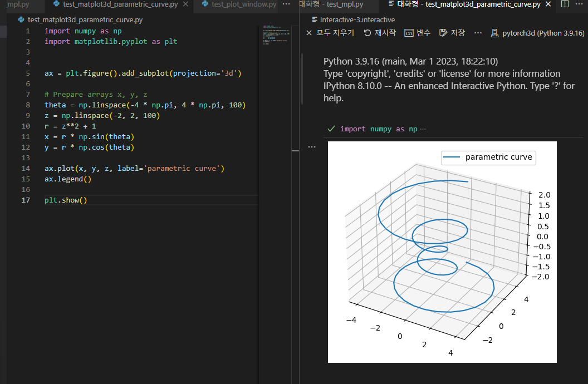
Task: Select kernel pytorch3d (Python 3.9.16)
Action: [x=538, y=33]
